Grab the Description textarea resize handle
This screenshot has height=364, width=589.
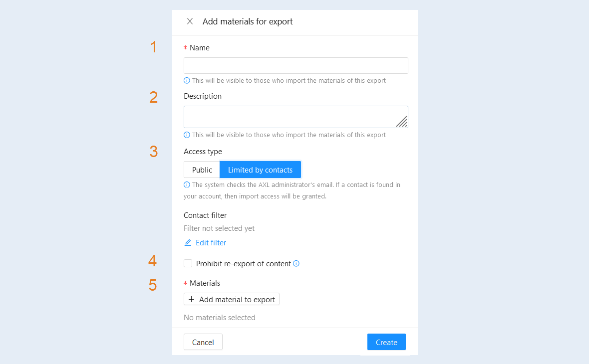pyautogui.click(x=402, y=122)
